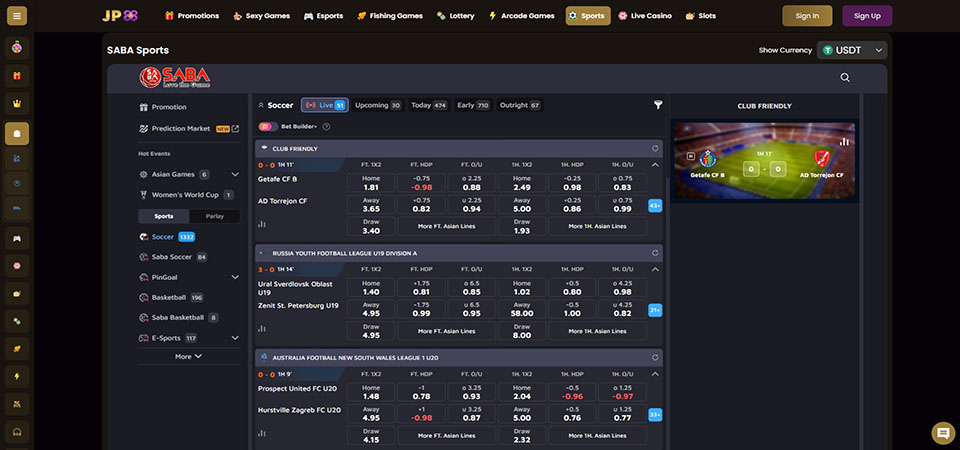The width and height of the screenshot is (960, 450).
Task: Select the Live tab
Action: (324, 105)
